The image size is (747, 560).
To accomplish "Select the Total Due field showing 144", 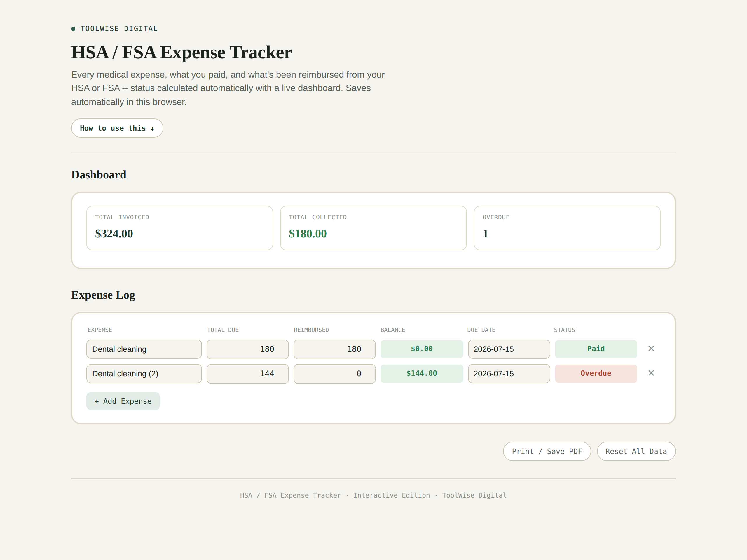I will point(247,374).
